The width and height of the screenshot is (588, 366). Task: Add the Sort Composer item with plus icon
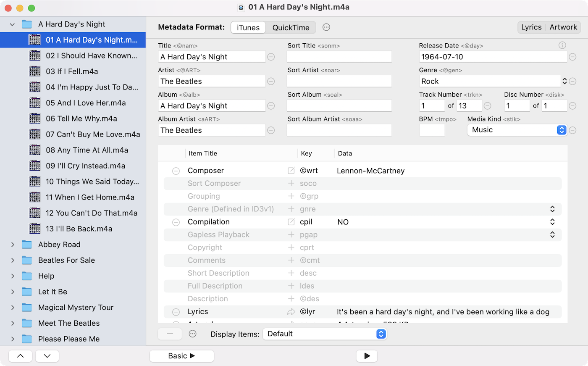point(291,183)
